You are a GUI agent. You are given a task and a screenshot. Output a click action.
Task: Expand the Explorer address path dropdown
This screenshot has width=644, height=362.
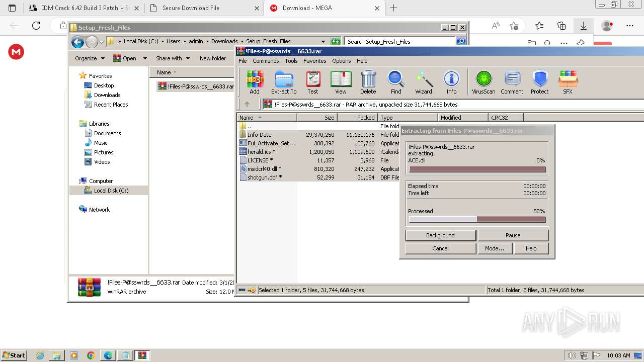(x=323, y=41)
